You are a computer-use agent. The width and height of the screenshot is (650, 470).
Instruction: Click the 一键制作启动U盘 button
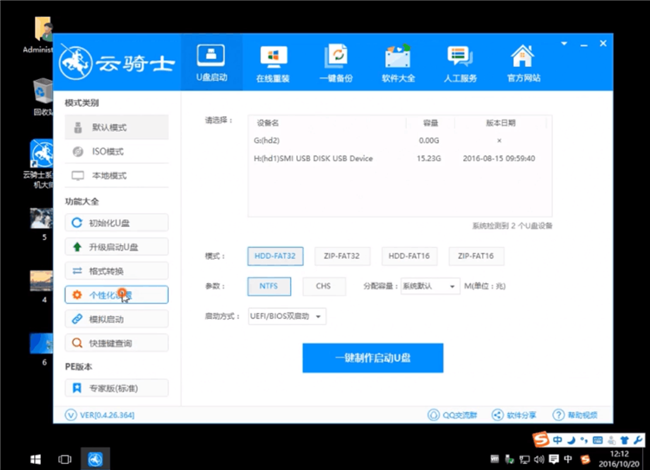click(x=373, y=358)
